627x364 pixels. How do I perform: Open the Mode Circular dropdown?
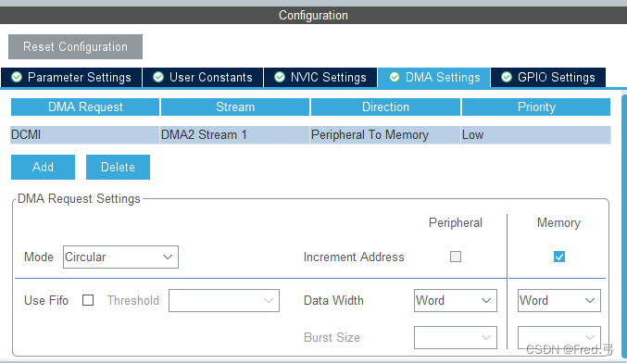[120, 257]
